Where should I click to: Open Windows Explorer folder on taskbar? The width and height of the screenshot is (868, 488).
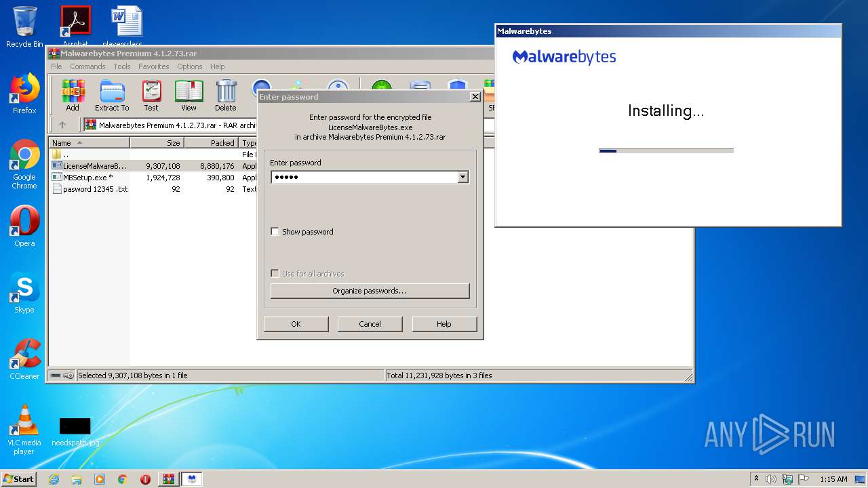click(x=77, y=479)
